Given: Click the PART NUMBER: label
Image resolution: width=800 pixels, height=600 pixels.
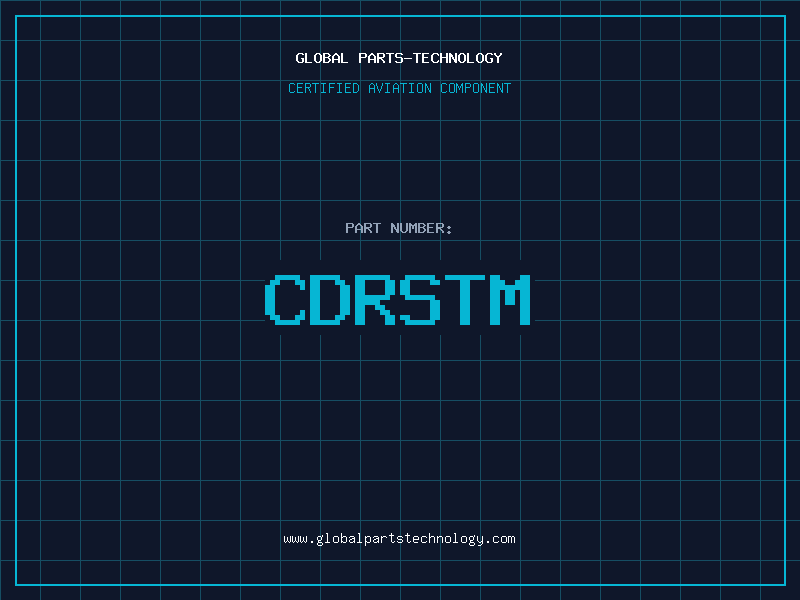Looking at the screenshot, I should [398, 228].
